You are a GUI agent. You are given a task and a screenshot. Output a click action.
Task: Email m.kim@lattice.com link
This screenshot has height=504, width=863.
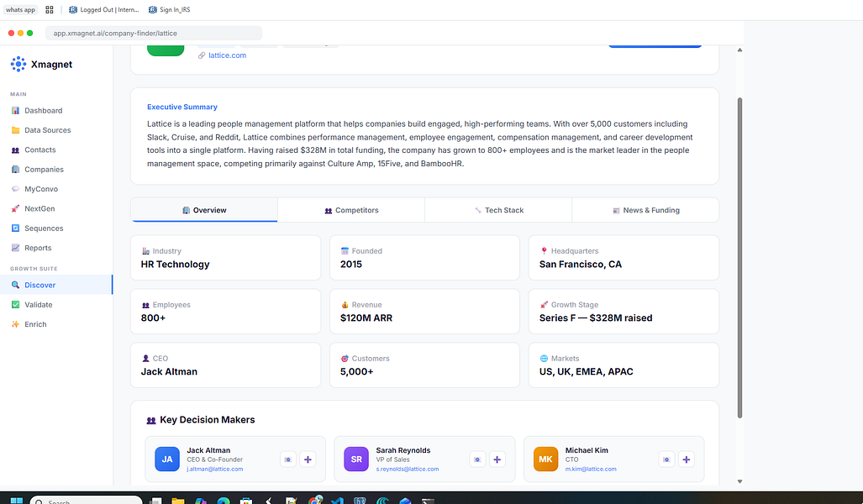[x=591, y=470]
